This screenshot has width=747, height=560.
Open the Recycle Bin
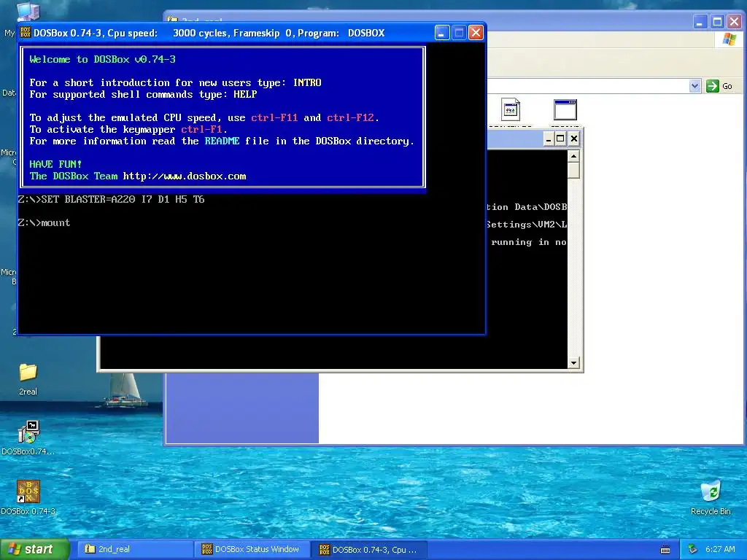coord(711,497)
